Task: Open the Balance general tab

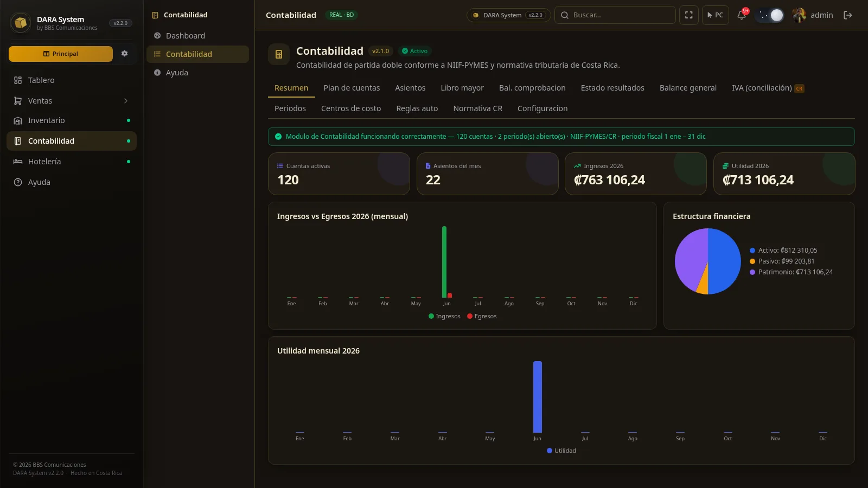Action: point(688,88)
